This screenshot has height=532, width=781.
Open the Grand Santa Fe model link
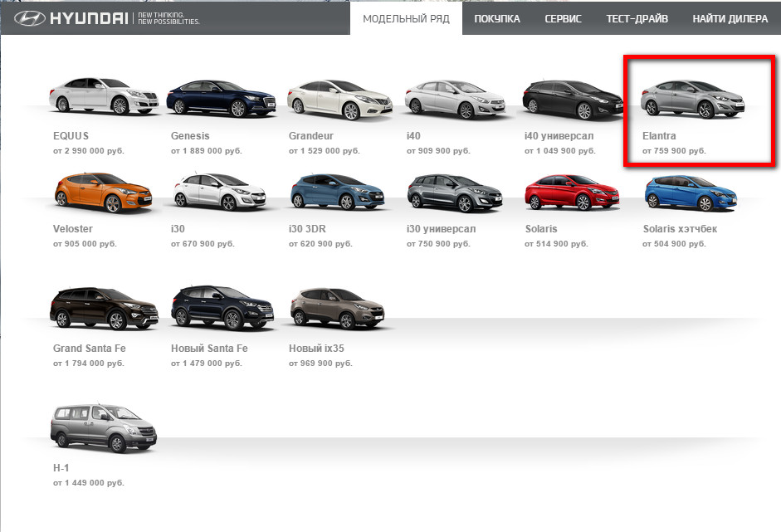89,349
